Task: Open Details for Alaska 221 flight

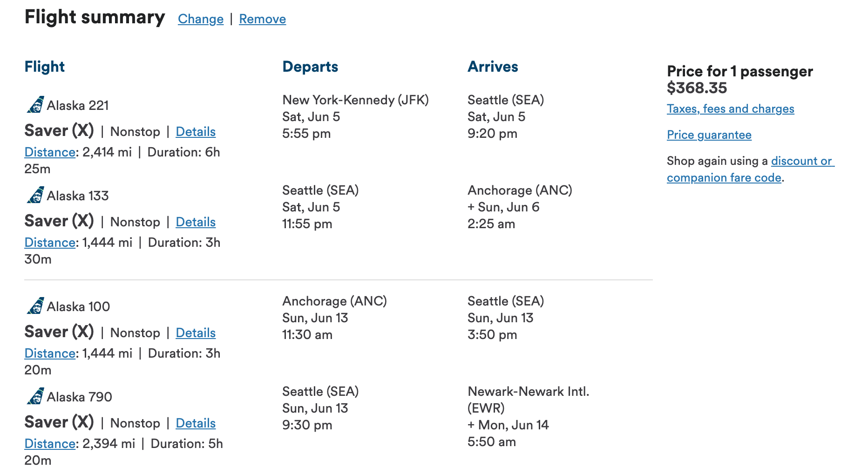Action: click(196, 132)
